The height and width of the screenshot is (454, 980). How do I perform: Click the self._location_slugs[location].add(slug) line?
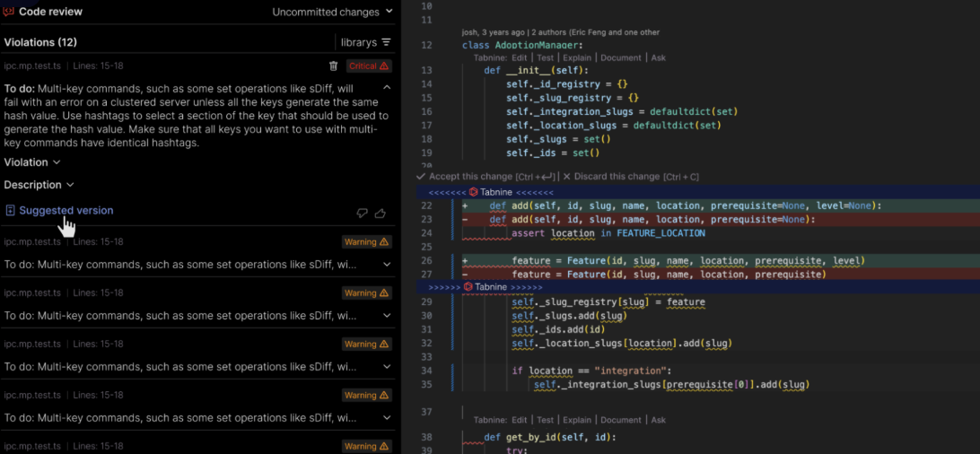tap(622, 344)
